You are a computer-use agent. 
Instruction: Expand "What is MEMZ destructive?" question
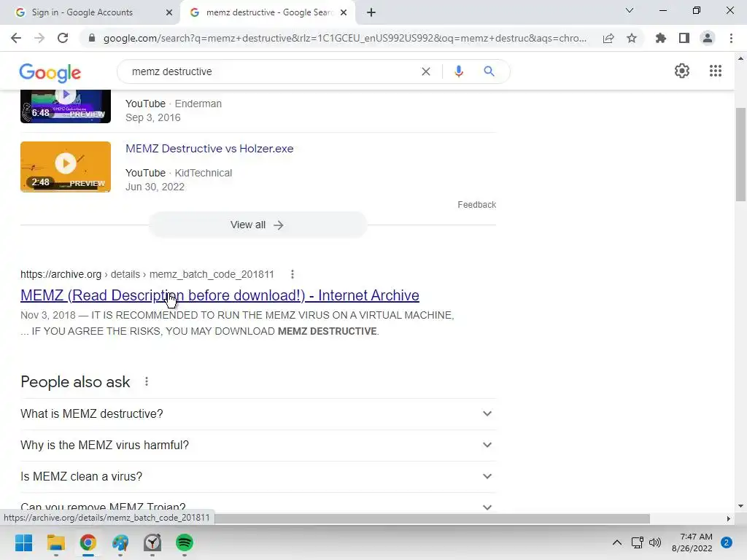pos(258,414)
